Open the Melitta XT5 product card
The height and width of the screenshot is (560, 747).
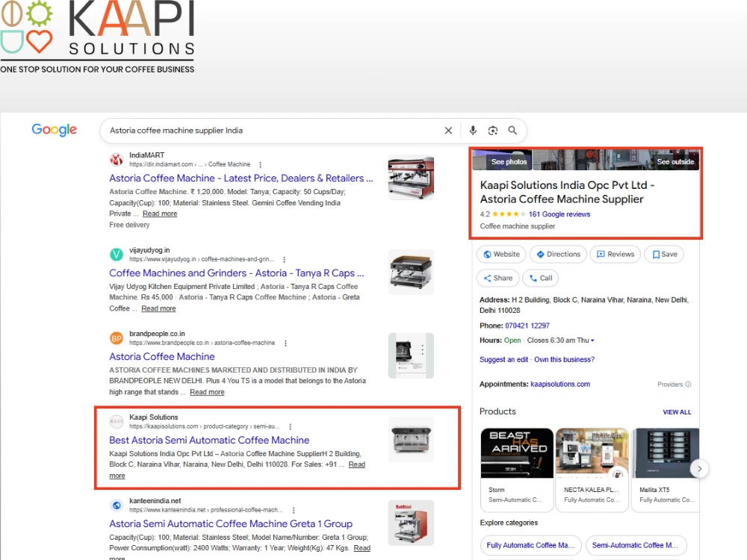coord(666,470)
